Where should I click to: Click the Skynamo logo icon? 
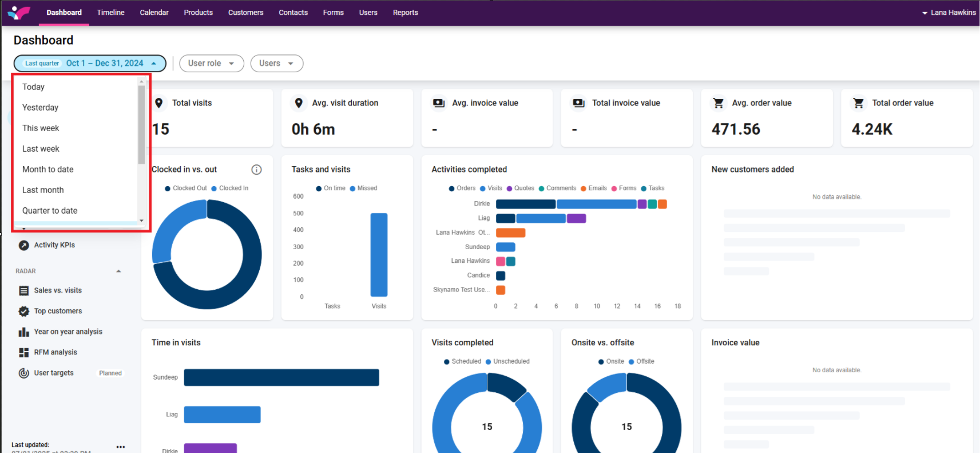[19, 12]
